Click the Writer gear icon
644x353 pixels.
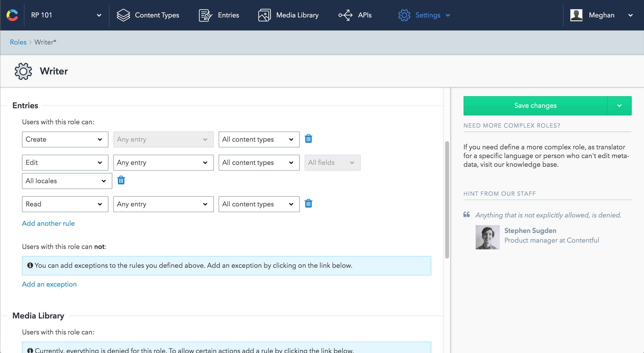click(x=23, y=71)
